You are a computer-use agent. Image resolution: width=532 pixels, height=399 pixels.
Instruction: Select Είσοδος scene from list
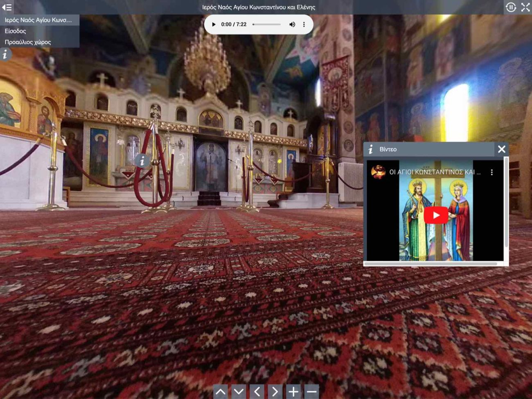[x=16, y=31]
